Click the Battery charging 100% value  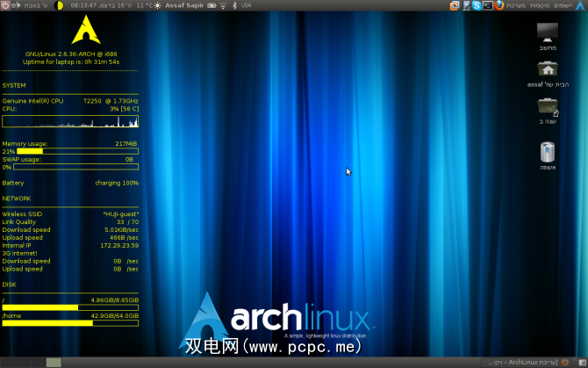tap(117, 183)
